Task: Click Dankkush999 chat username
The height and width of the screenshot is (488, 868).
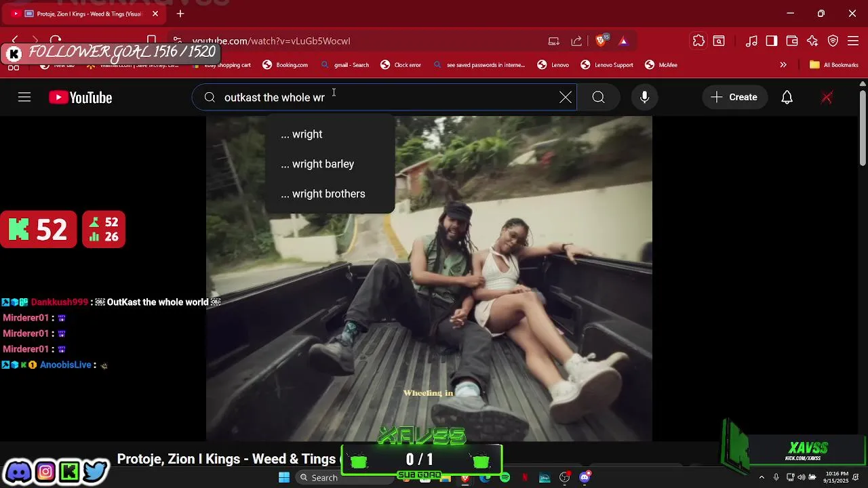Action: (60, 302)
